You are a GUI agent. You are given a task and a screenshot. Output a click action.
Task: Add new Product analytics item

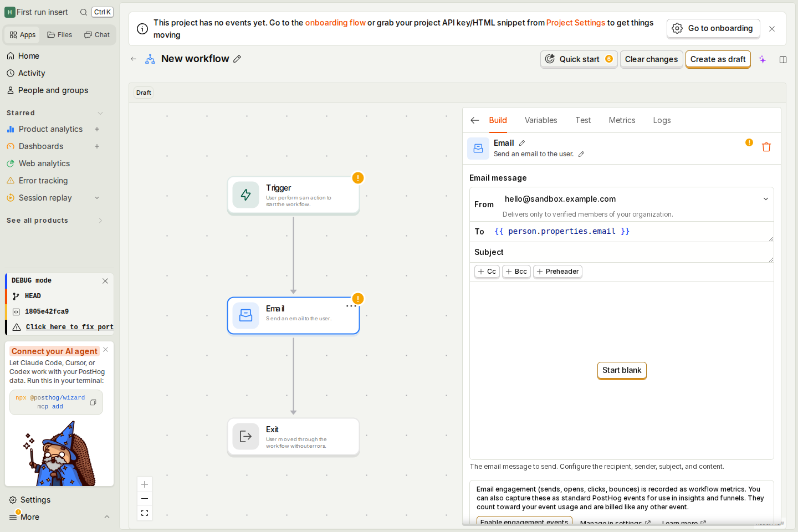click(97, 129)
